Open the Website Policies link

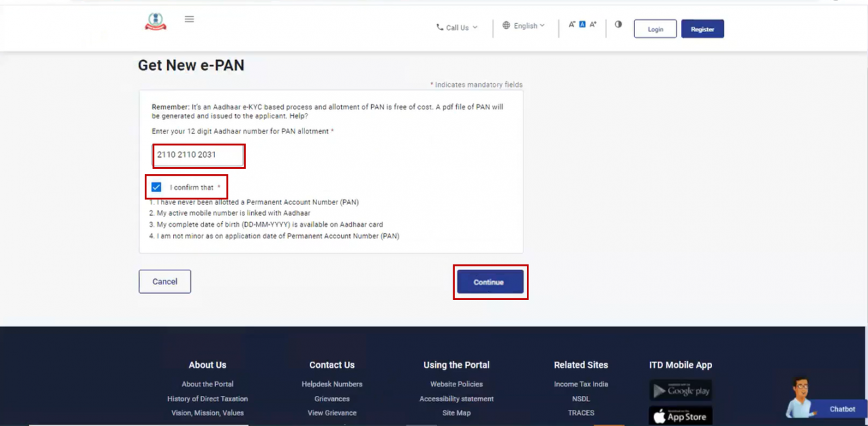pyautogui.click(x=455, y=384)
